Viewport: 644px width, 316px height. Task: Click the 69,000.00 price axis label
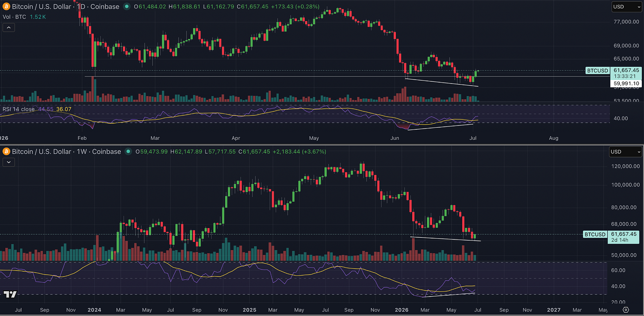coord(626,46)
